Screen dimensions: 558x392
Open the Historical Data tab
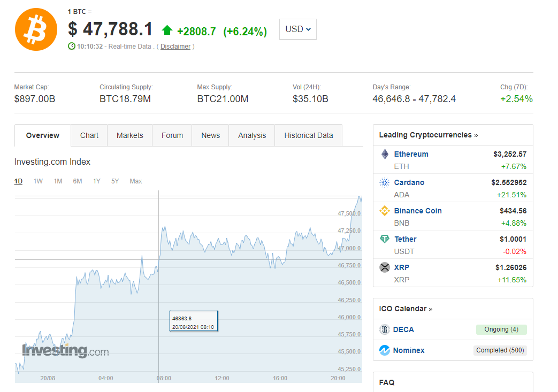[309, 135]
